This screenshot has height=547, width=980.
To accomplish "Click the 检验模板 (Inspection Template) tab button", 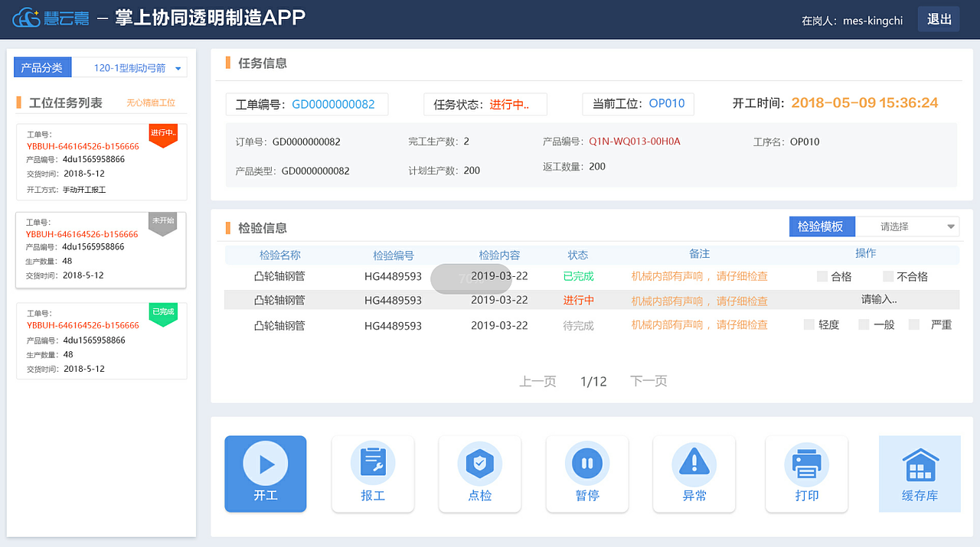I will click(x=822, y=226).
